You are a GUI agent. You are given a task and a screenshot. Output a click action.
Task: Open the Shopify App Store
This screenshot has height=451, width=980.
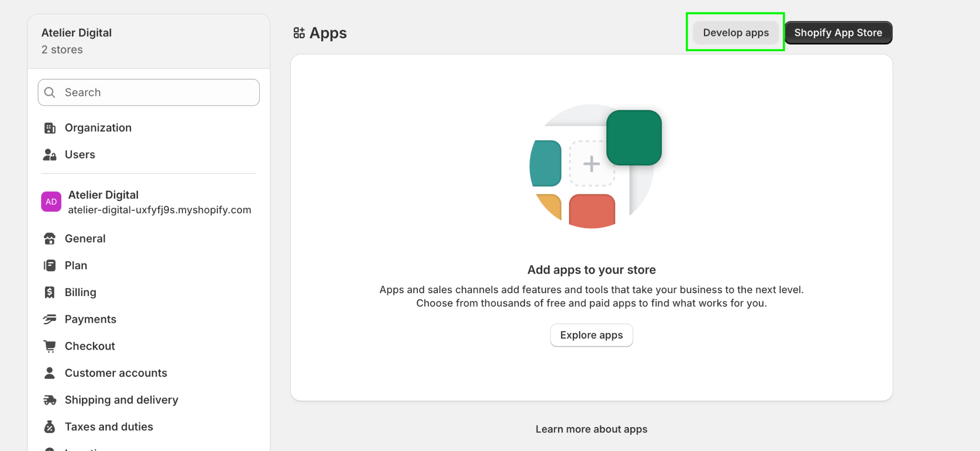click(x=838, y=33)
